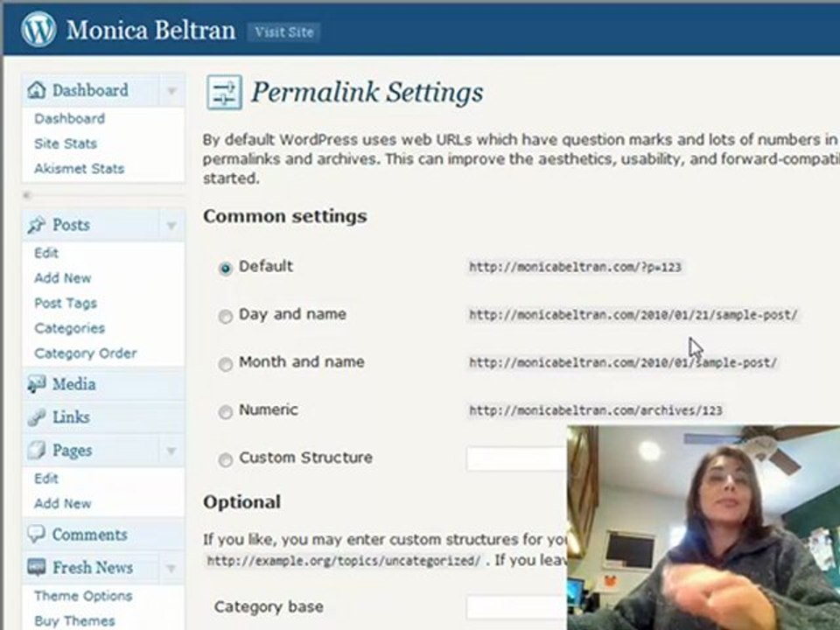The height and width of the screenshot is (630, 840).
Task: Click the Category base text field
Action: [517, 607]
